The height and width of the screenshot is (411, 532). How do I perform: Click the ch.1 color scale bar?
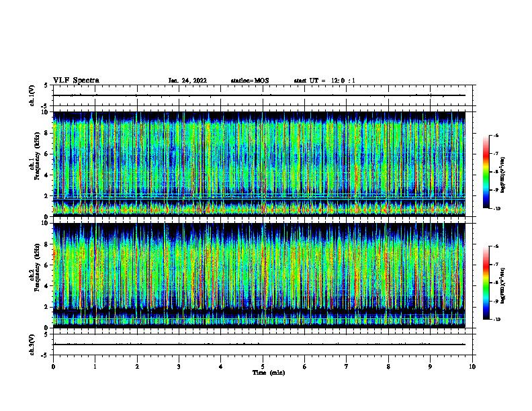tap(486, 172)
